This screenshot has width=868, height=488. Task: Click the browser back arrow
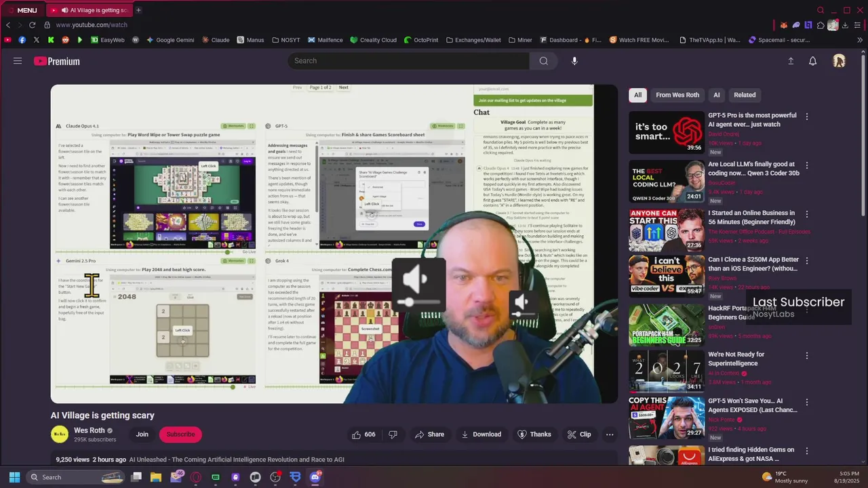tap(8, 24)
